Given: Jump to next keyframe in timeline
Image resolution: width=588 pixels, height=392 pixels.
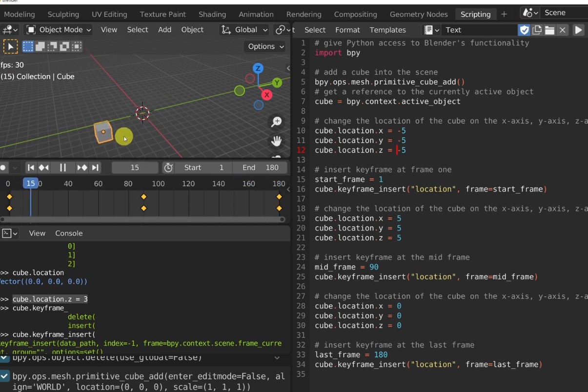Looking at the screenshot, I should pos(82,167).
